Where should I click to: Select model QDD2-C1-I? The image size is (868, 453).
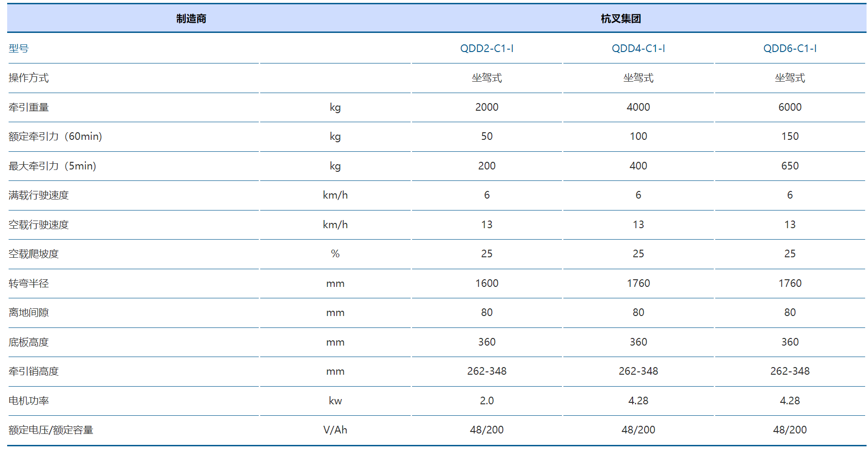(x=487, y=48)
